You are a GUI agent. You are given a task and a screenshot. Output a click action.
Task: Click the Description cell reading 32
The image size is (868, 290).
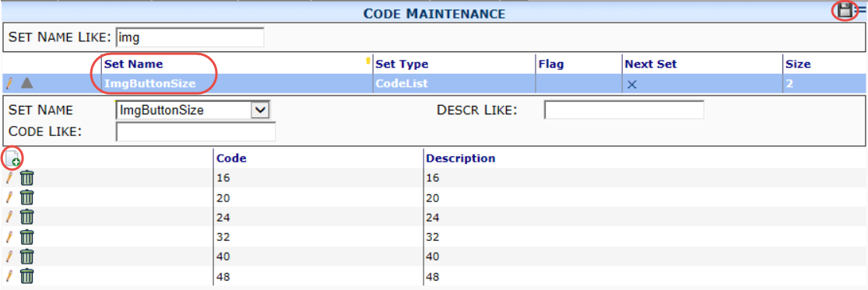[432, 237]
